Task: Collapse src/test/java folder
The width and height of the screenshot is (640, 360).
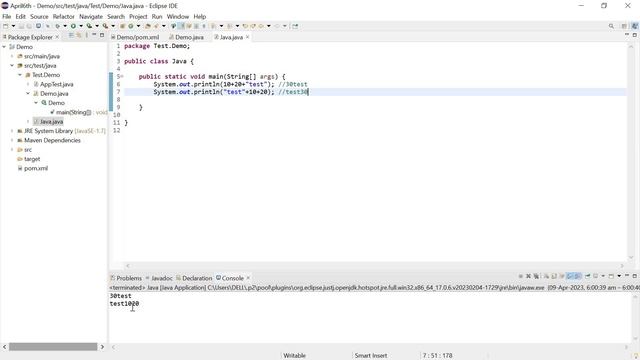Action: pos(12,66)
